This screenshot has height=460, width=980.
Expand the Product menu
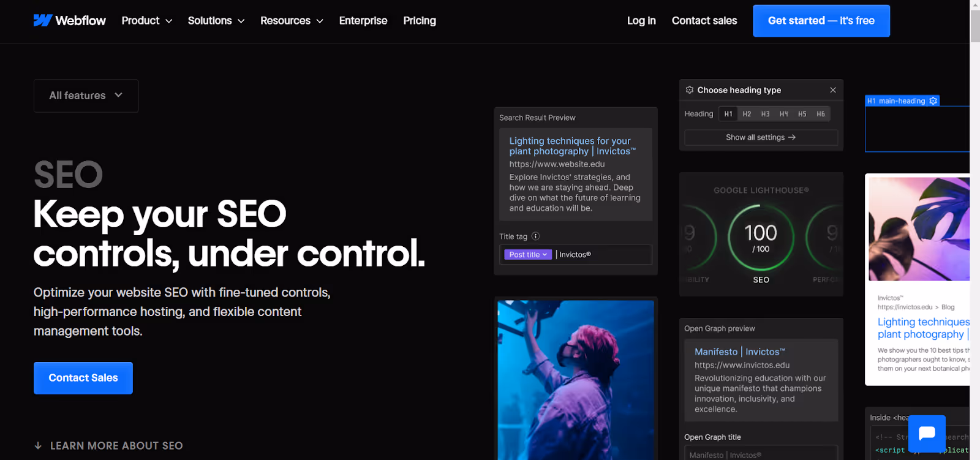[x=147, y=21]
